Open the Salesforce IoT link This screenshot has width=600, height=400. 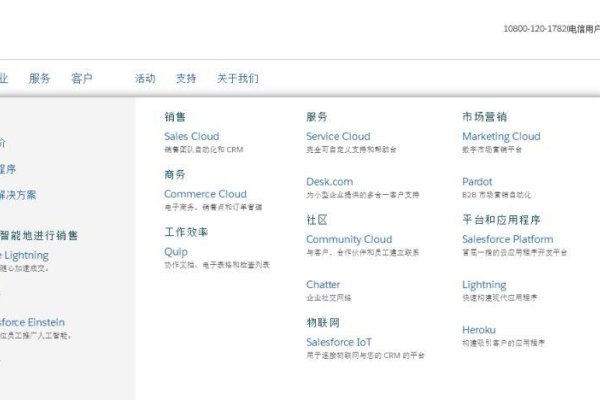339,342
